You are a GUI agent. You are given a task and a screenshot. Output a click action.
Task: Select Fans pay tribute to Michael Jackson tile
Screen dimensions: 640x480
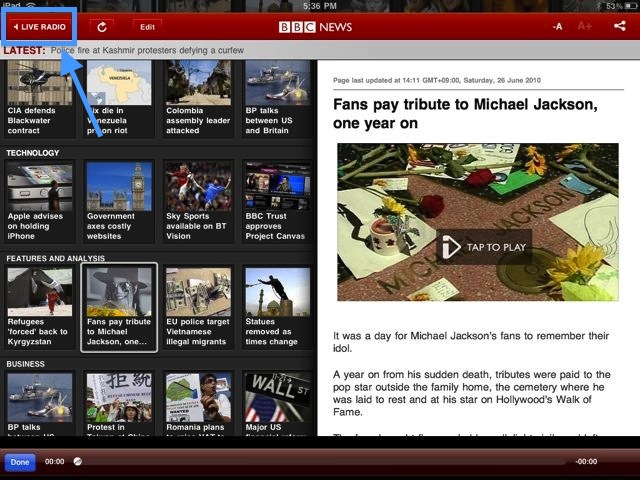pyautogui.click(x=119, y=307)
